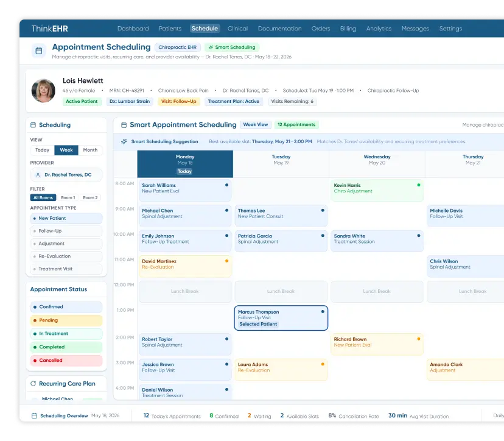Click the calendar icon beside Appointment Scheduling title
The width and height of the screenshot is (504, 441).
point(38,51)
